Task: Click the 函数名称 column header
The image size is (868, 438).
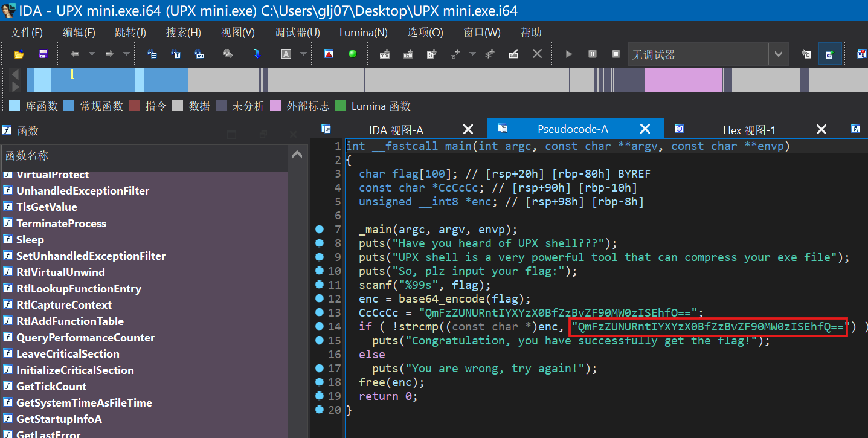Action: 27,156
